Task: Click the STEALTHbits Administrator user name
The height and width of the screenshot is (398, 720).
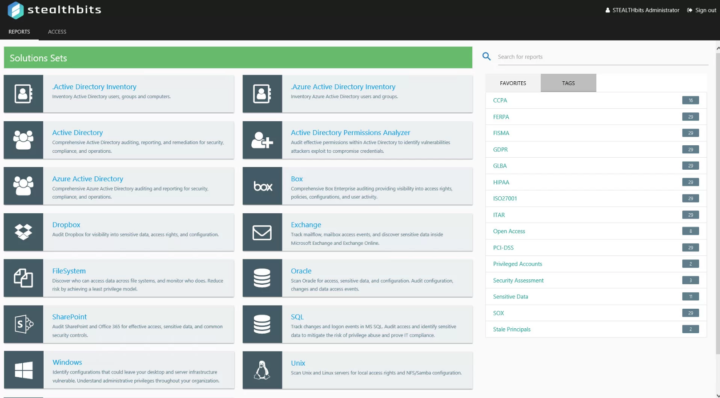Action: click(x=646, y=10)
